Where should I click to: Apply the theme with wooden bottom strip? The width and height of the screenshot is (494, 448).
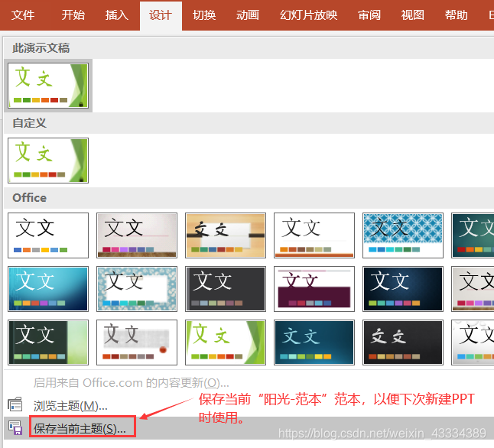(x=137, y=235)
